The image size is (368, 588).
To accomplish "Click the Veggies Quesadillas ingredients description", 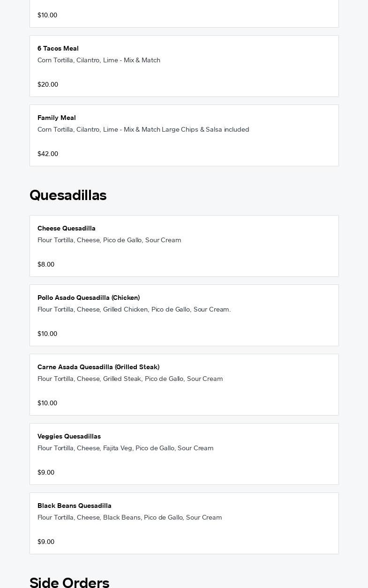I will pyautogui.click(x=126, y=448).
